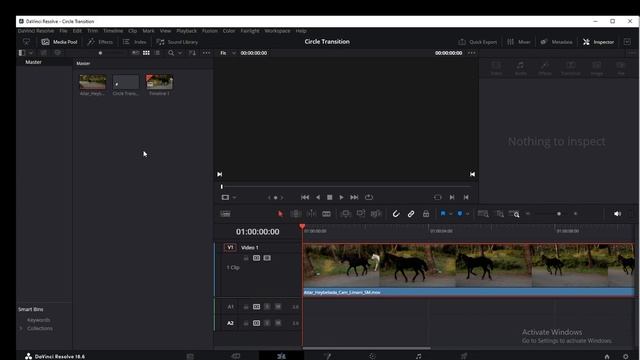Image resolution: width=640 pixels, height=360 pixels.
Task: Click the Replace Clip icon
Action: 376,213
